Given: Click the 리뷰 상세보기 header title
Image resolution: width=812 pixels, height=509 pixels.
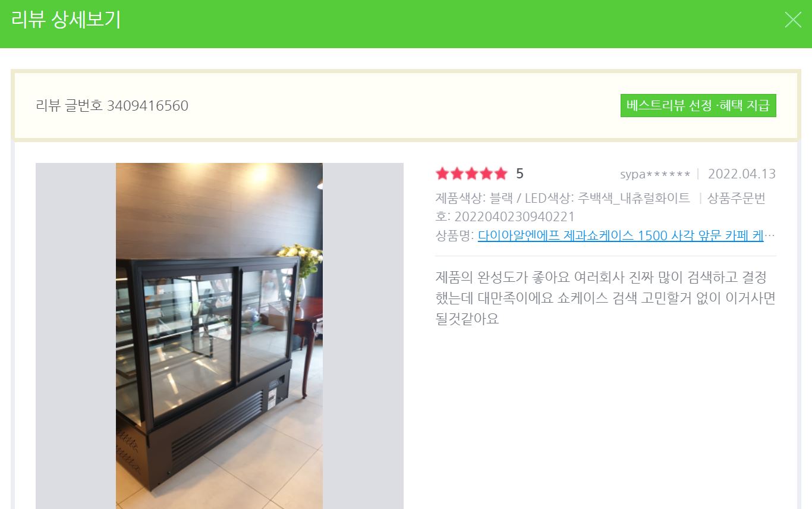Looking at the screenshot, I should (66, 20).
